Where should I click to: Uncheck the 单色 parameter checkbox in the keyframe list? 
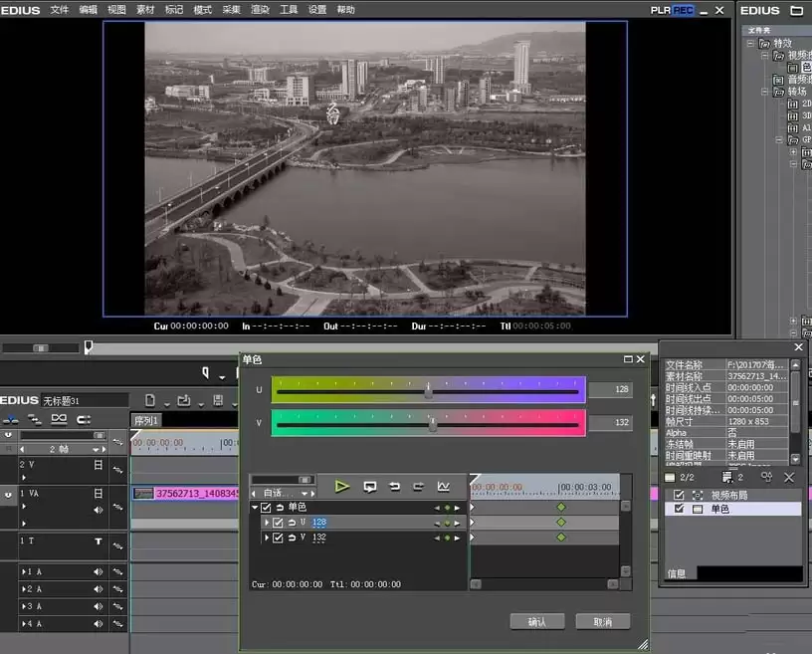(x=266, y=508)
